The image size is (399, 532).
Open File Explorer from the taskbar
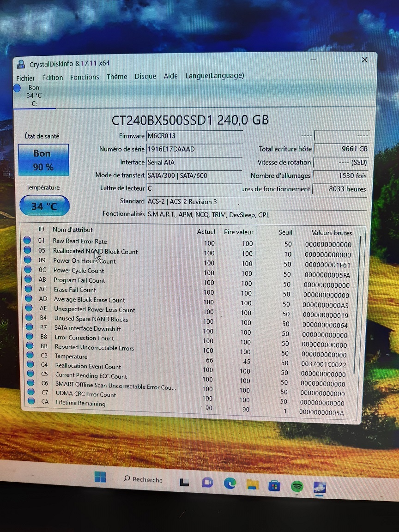pyautogui.click(x=252, y=484)
